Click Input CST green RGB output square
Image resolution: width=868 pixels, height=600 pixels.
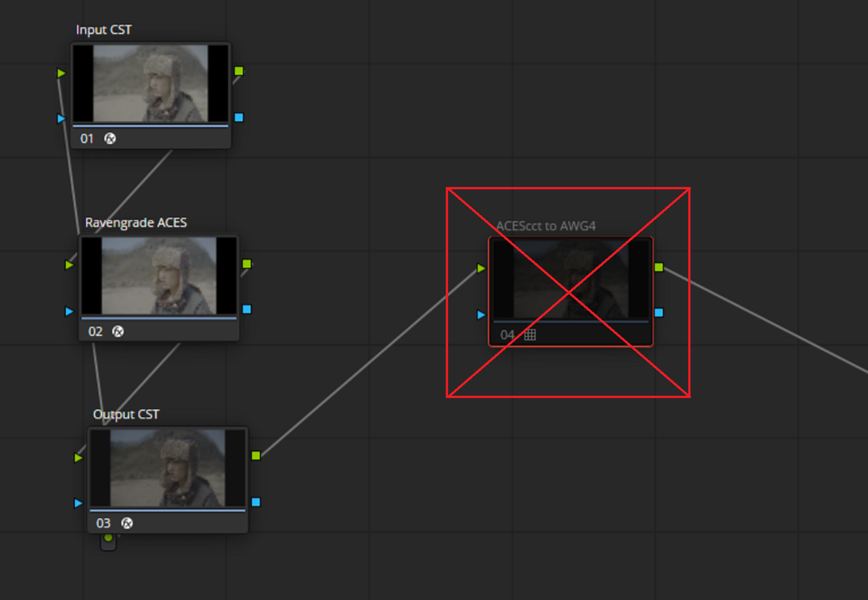tap(239, 70)
